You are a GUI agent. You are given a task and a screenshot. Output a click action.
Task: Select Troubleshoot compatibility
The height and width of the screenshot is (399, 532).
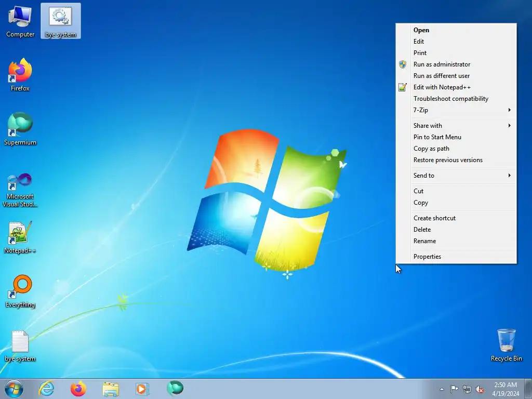tap(456, 99)
